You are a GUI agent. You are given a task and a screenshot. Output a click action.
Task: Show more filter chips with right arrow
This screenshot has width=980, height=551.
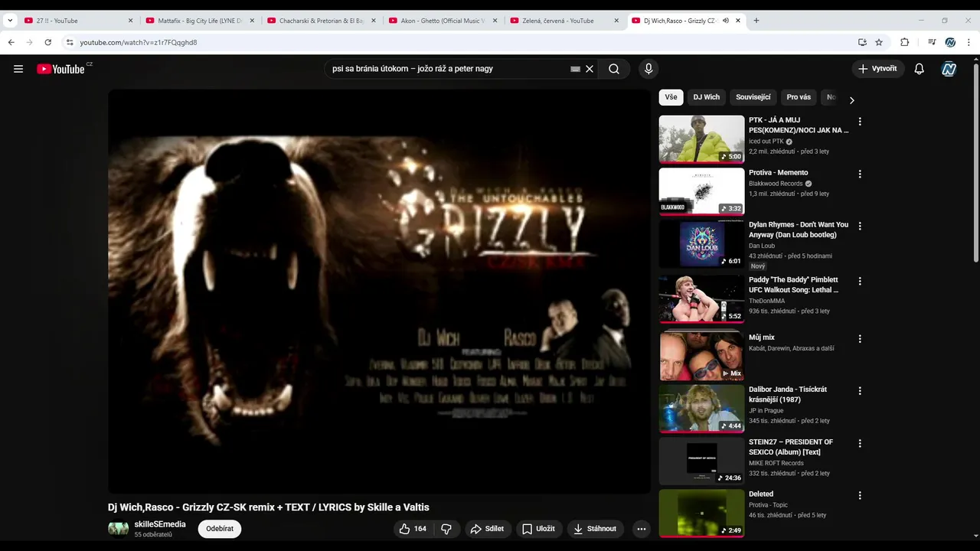(x=851, y=100)
